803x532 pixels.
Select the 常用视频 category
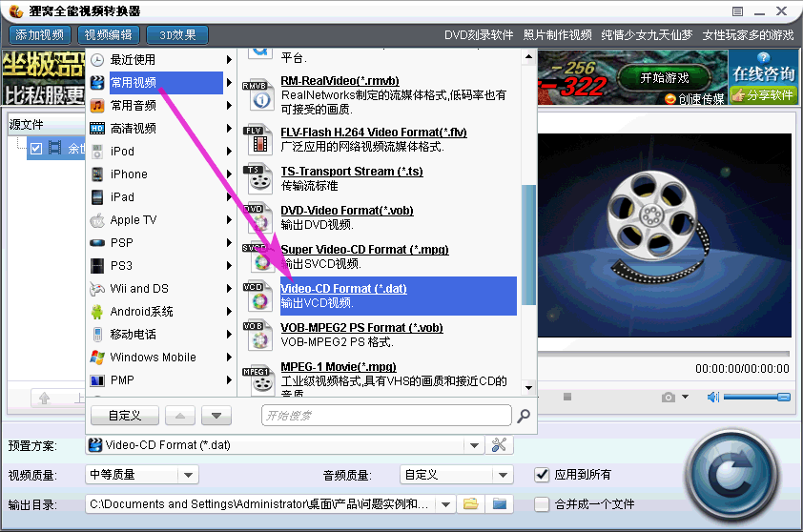[161, 82]
